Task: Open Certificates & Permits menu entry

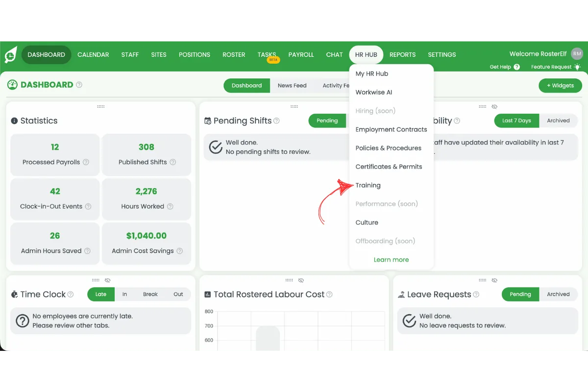Action: pos(389,167)
